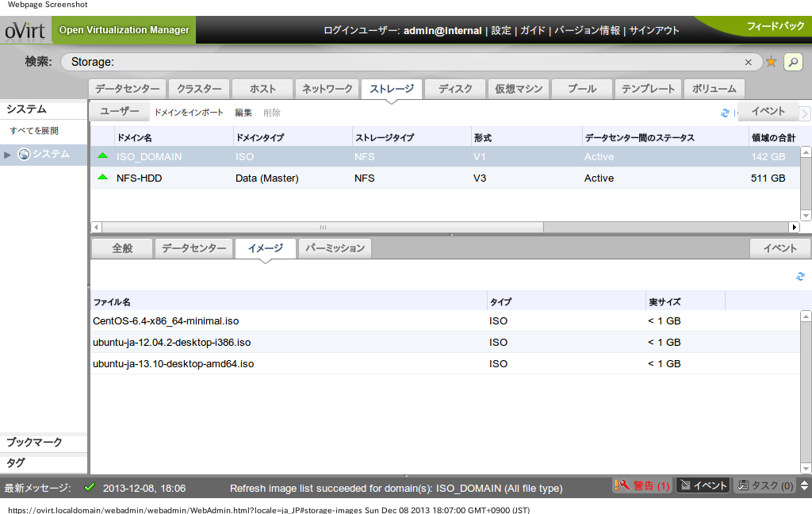Clear the search field with X
The image size is (812, 514).
[x=748, y=62]
